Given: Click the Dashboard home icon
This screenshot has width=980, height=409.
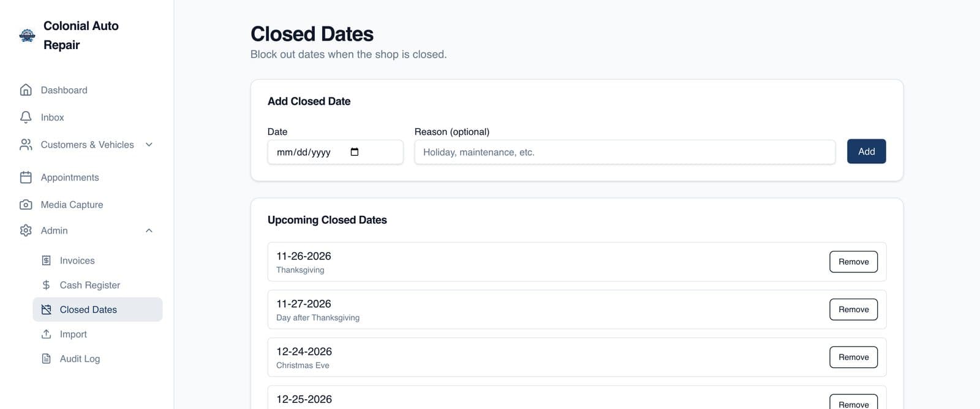Looking at the screenshot, I should tap(26, 90).
